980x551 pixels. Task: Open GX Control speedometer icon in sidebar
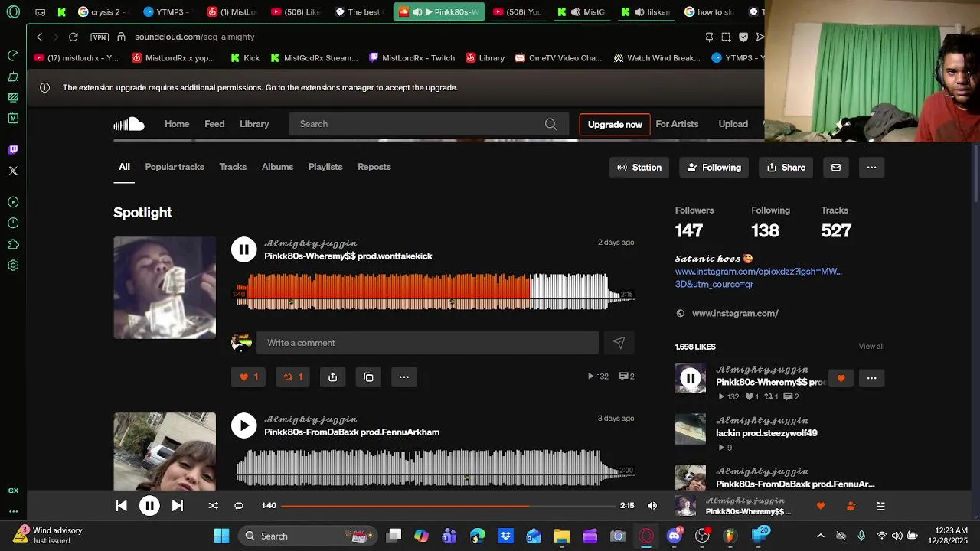[x=13, y=55]
